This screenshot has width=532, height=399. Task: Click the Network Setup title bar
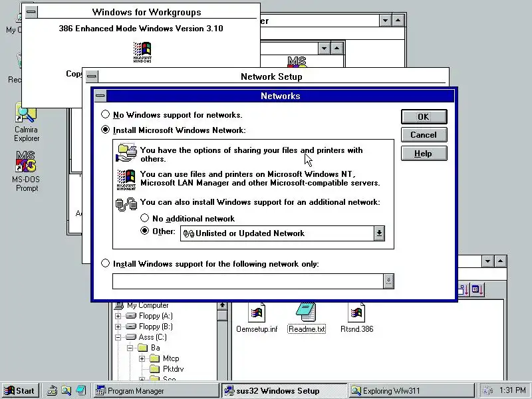click(x=271, y=76)
